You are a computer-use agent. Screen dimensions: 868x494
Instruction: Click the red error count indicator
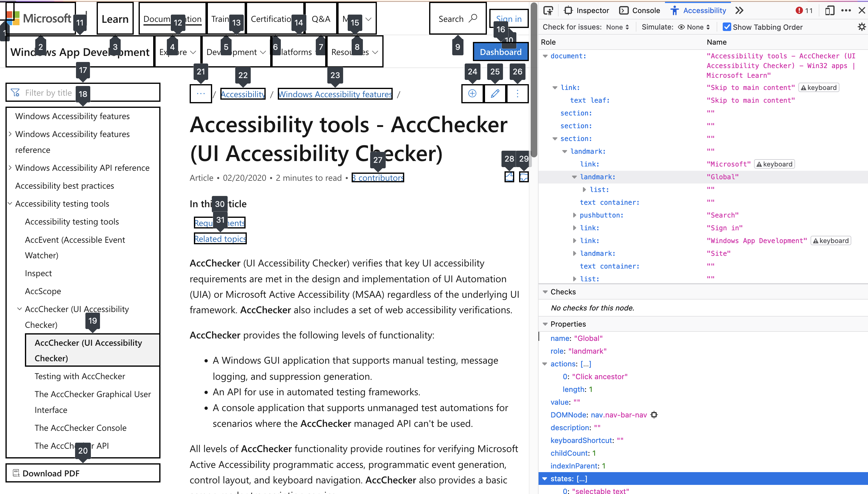click(x=804, y=11)
